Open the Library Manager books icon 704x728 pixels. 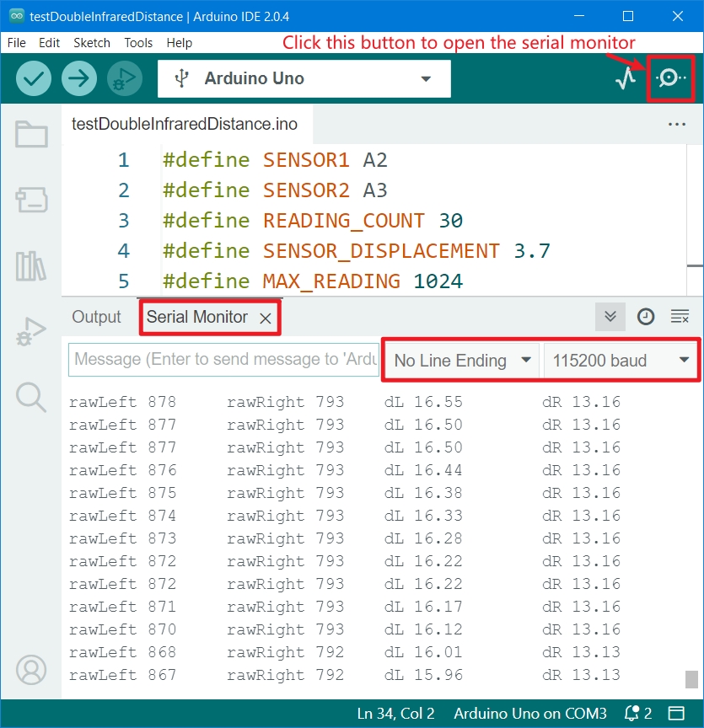[31, 265]
